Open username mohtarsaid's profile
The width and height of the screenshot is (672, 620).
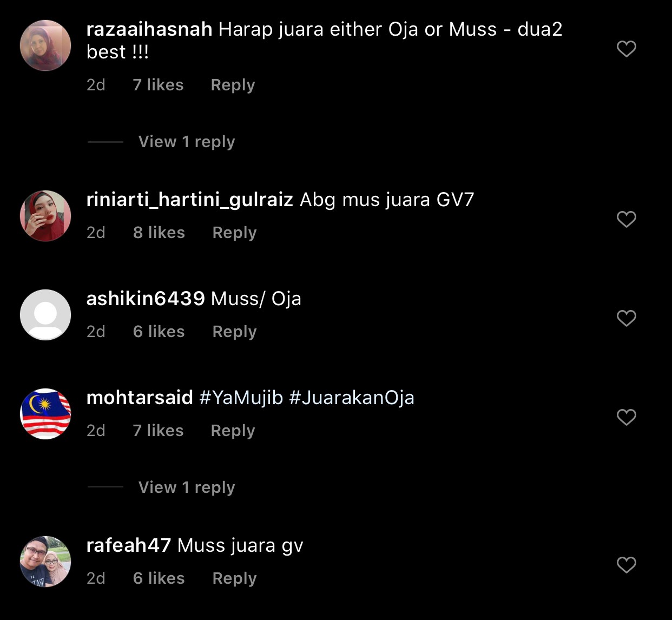click(140, 398)
